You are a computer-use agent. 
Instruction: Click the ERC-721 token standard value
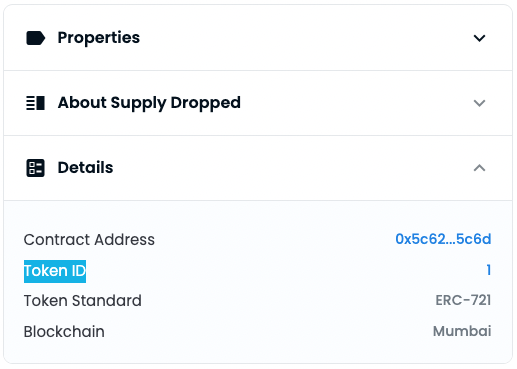point(463,300)
